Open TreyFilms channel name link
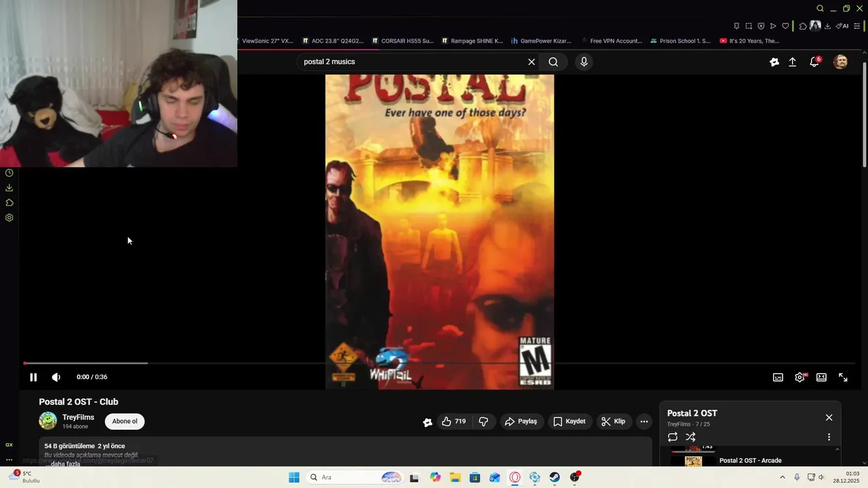The image size is (868, 488). [78, 418]
